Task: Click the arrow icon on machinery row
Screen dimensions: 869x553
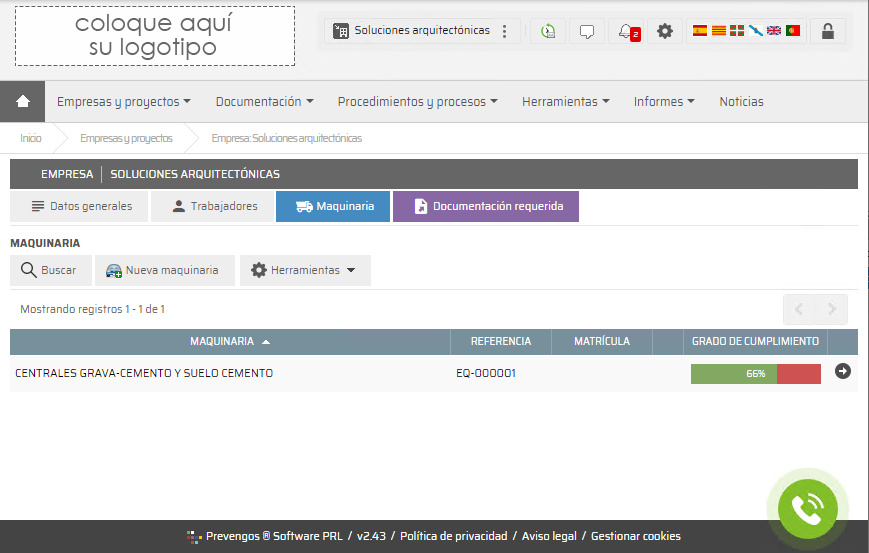Action: (842, 372)
